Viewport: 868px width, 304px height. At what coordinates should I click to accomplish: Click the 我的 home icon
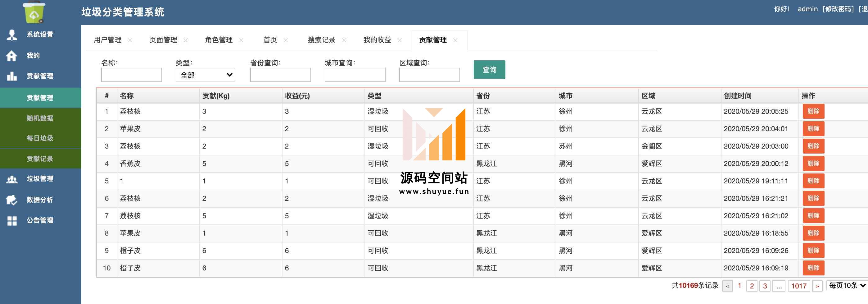(12, 56)
